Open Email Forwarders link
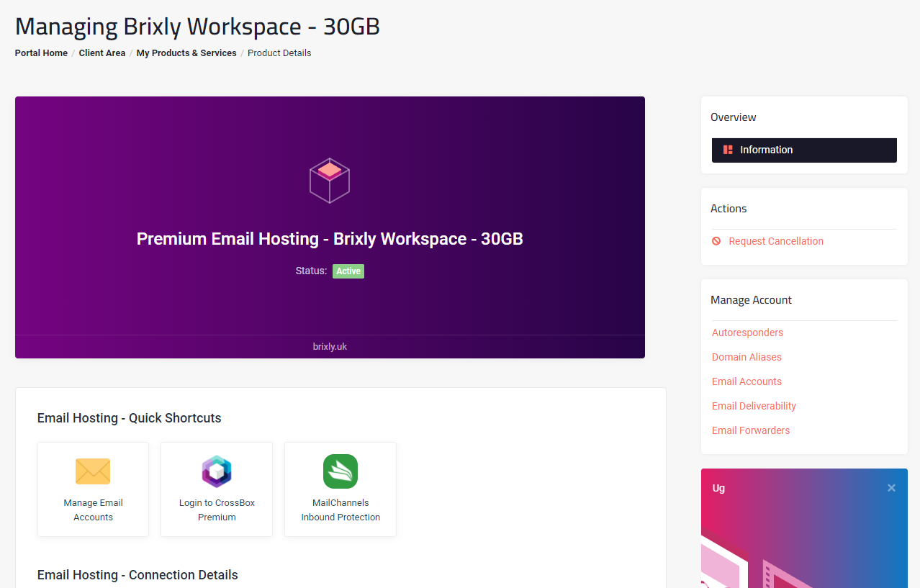920x588 pixels. (751, 430)
